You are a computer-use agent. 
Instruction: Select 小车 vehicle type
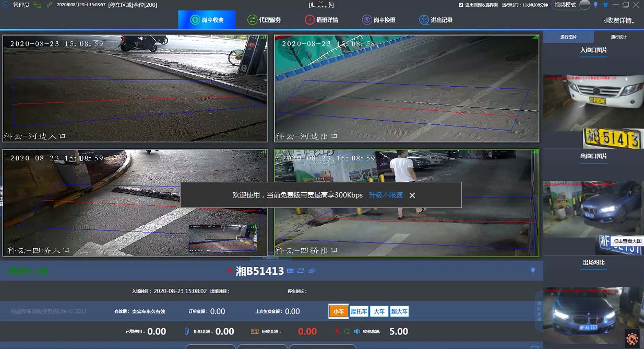(338, 311)
